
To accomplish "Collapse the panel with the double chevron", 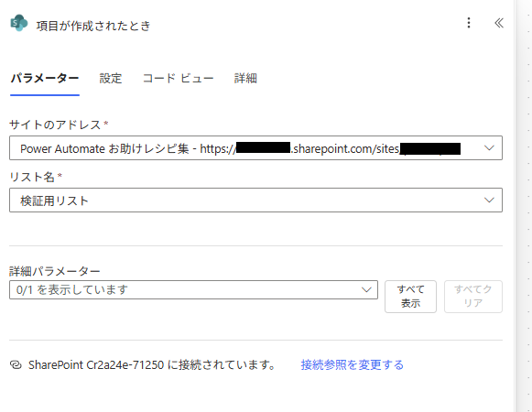I will point(499,23).
